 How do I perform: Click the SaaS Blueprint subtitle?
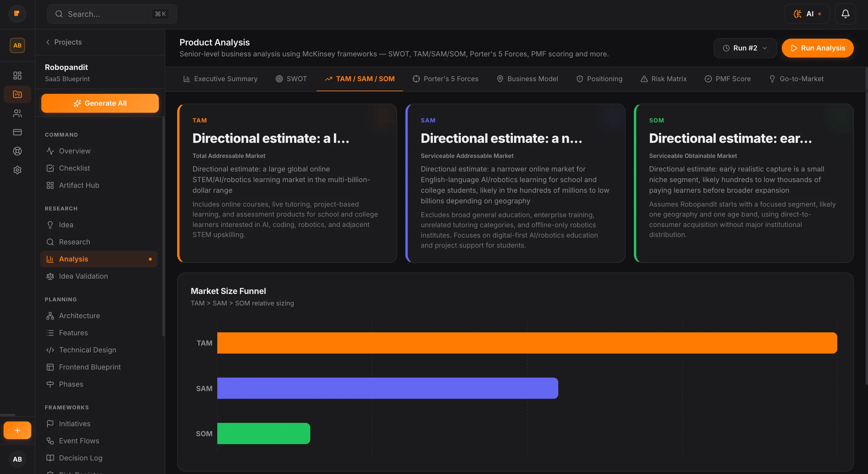pyautogui.click(x=67, y=79)
